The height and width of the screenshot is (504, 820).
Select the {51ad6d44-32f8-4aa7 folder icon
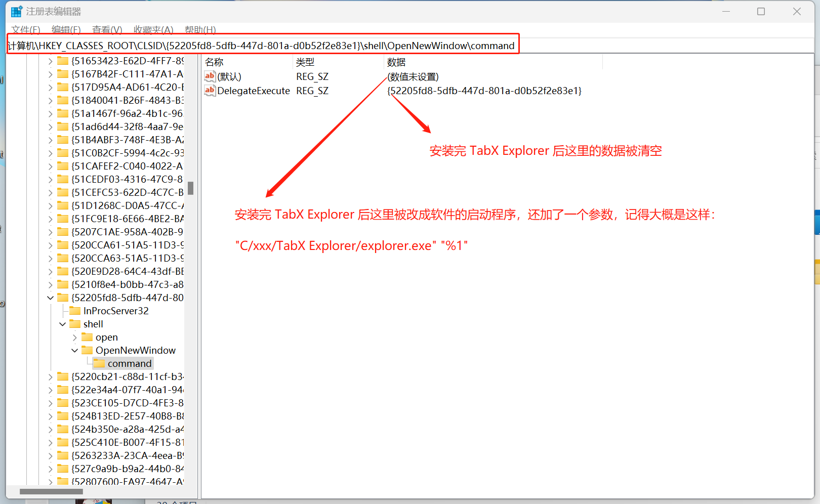point(63,127)
